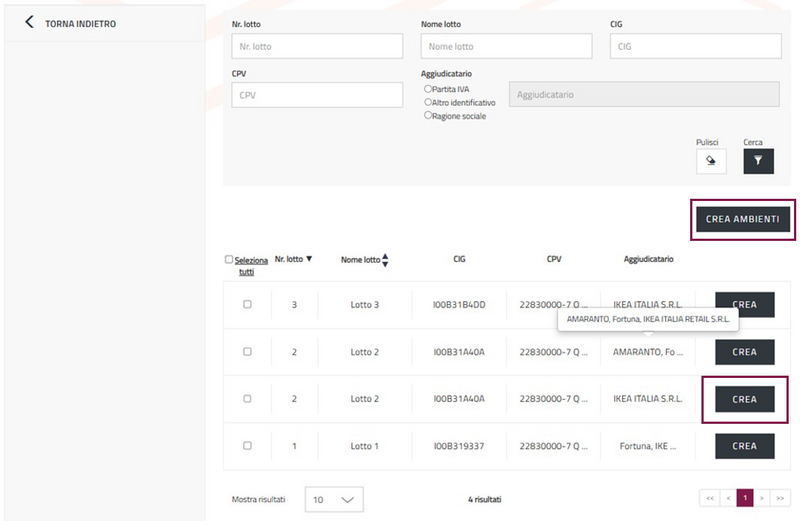800x521 pixels.
Task: Click the back arrow beside Torna Indietro
Action: coord(29,22)
